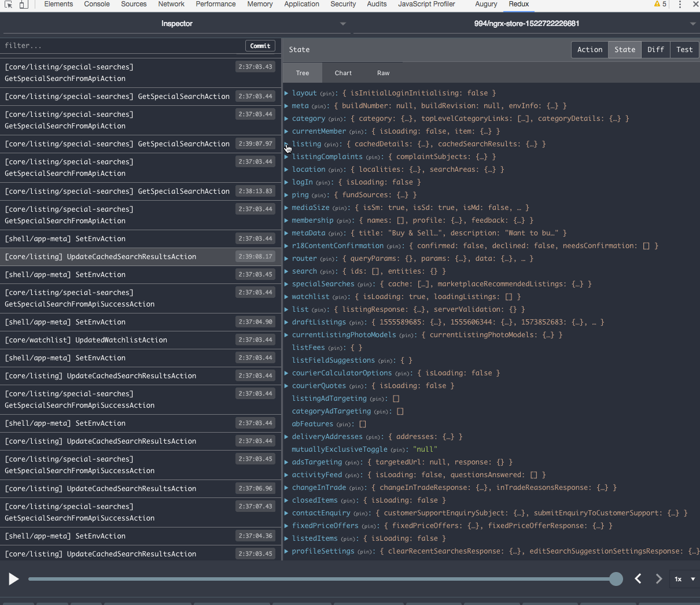
Task: Expand the layout state node
Action: (x=286, y=93)
